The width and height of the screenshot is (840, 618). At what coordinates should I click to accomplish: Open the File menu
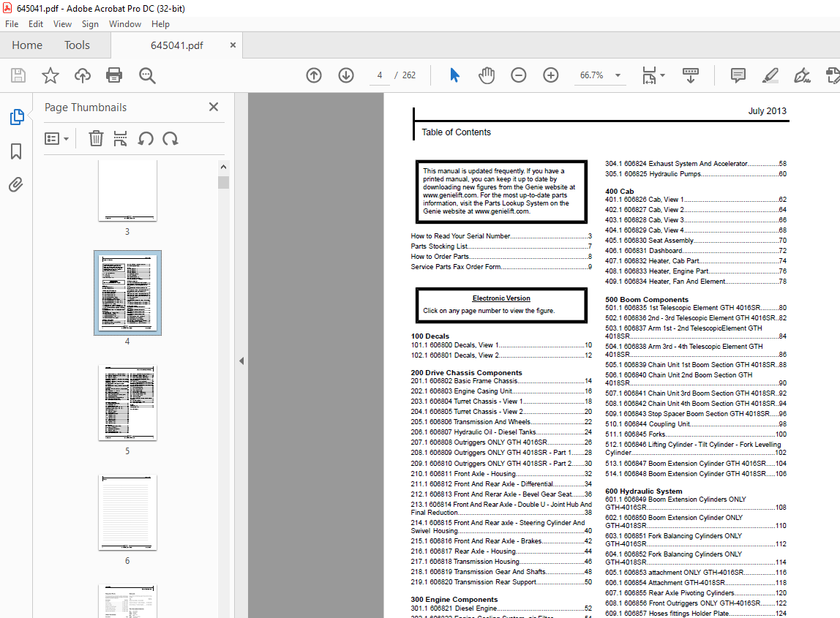pos(12,24)
